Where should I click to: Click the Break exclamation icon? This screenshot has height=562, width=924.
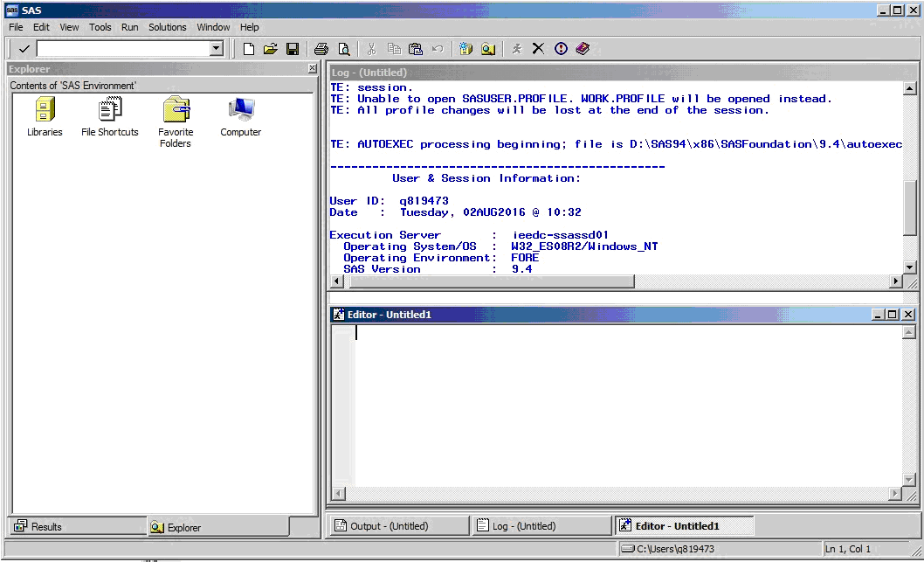561,49
